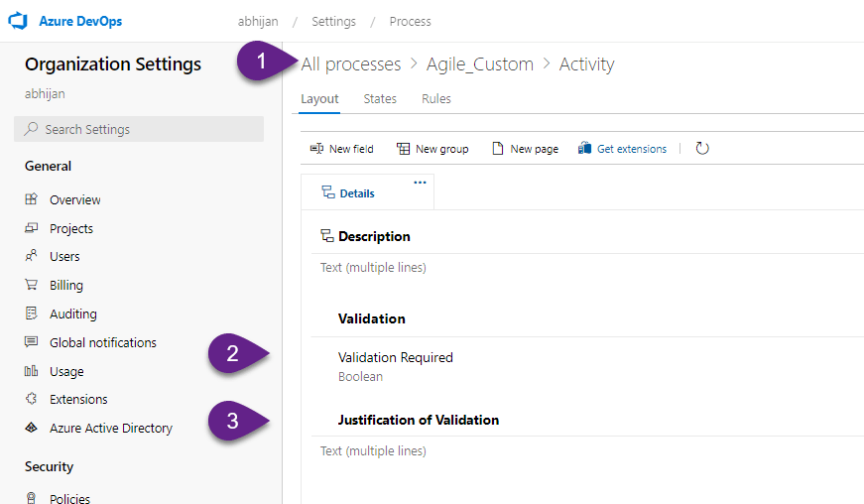Click the New page icon
The image size is (864, 504).
[x=498, y=149]
